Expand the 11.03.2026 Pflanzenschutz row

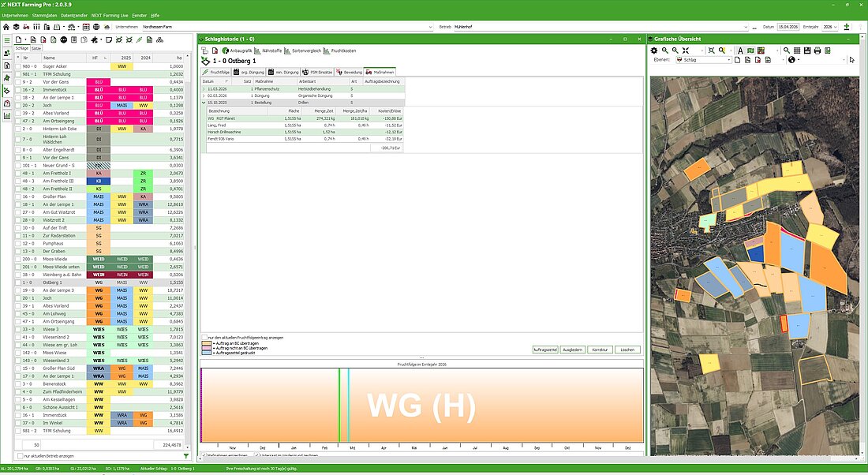coord(204,89)
